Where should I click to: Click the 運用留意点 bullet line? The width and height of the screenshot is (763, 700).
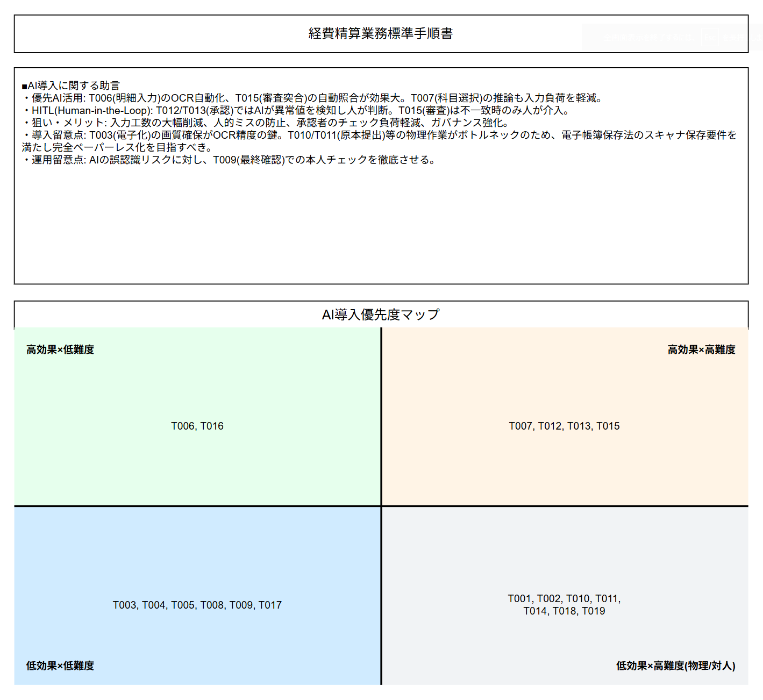tap(230, 160)
